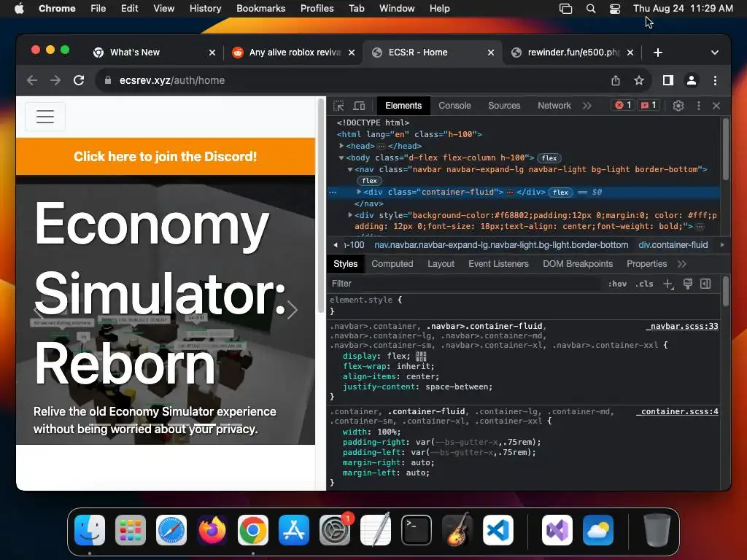Open Firefox from the dock
This screenshot has height=560, width=747.
pos(212,530)
